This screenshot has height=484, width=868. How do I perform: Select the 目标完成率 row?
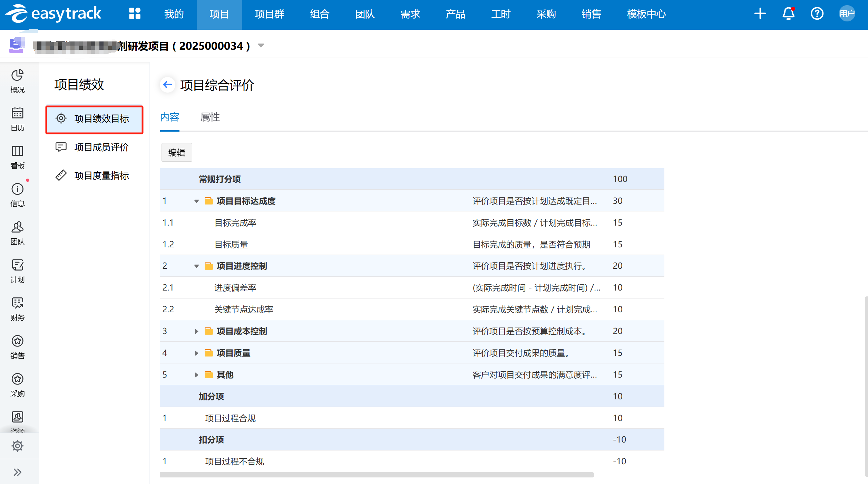tap(235, 223)
